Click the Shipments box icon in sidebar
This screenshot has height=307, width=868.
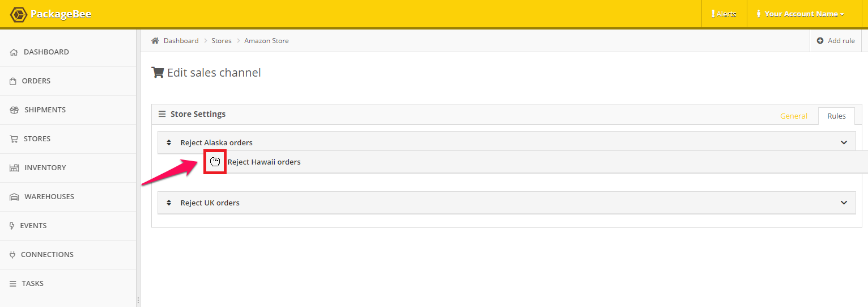15,110
